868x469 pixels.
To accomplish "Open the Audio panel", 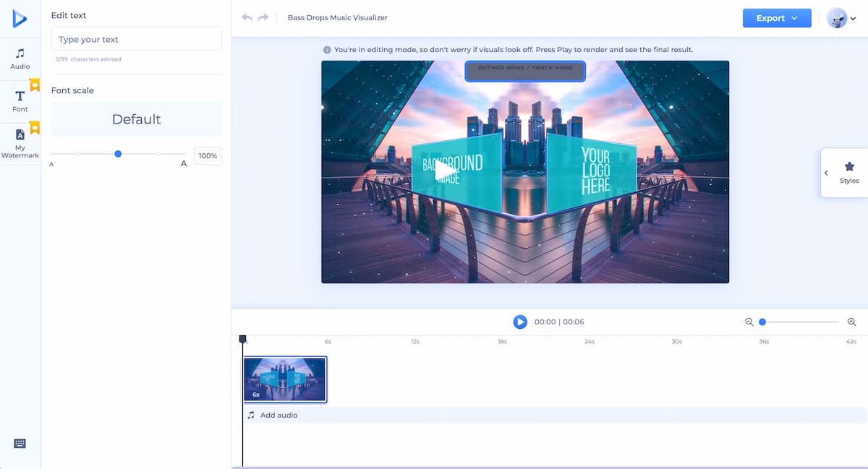I will point(20,59).
